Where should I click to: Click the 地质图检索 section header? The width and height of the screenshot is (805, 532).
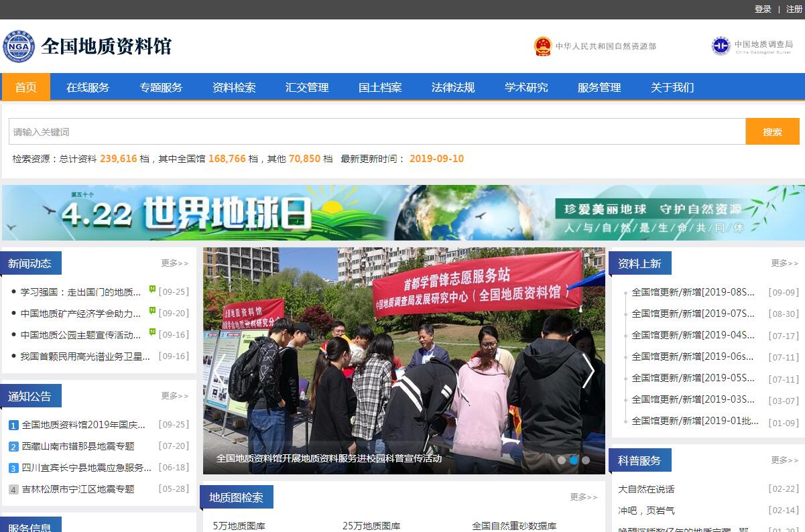point(237,497)
